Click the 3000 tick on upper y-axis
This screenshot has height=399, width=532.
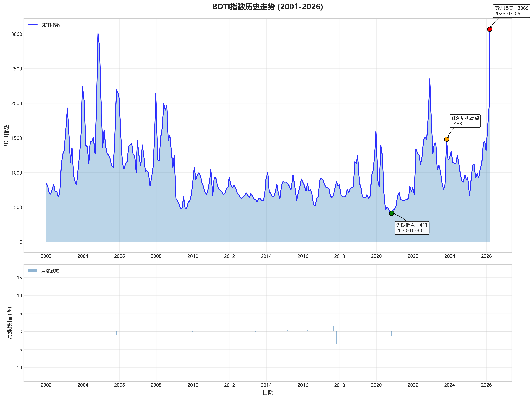[x=17, y=34]
